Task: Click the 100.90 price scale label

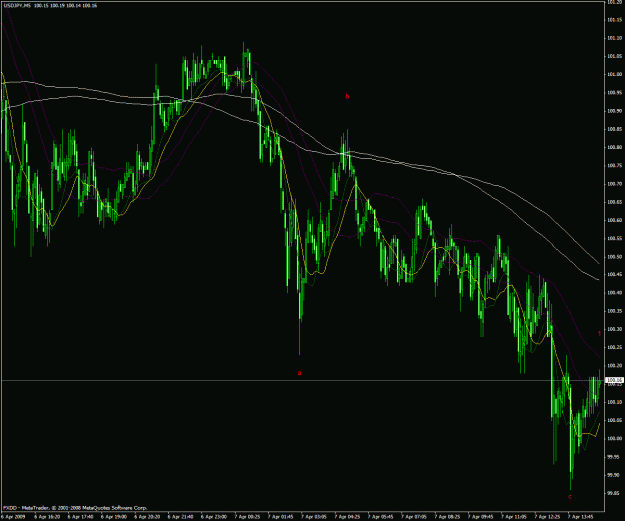Action: tap(614, 111)
